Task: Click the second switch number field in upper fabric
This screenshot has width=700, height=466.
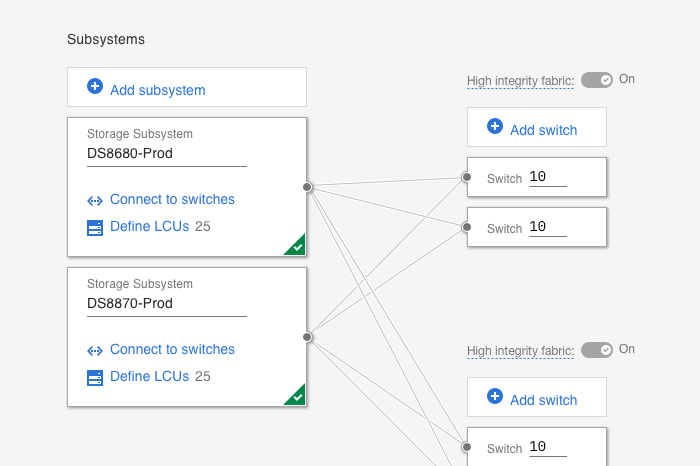Action: point(547,227)
